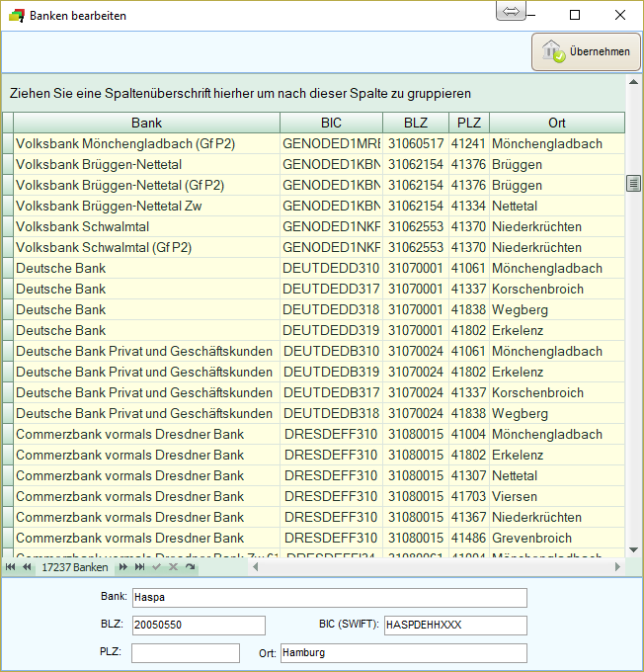
Task: Click the Ort column header
Action: click(557, 123)
